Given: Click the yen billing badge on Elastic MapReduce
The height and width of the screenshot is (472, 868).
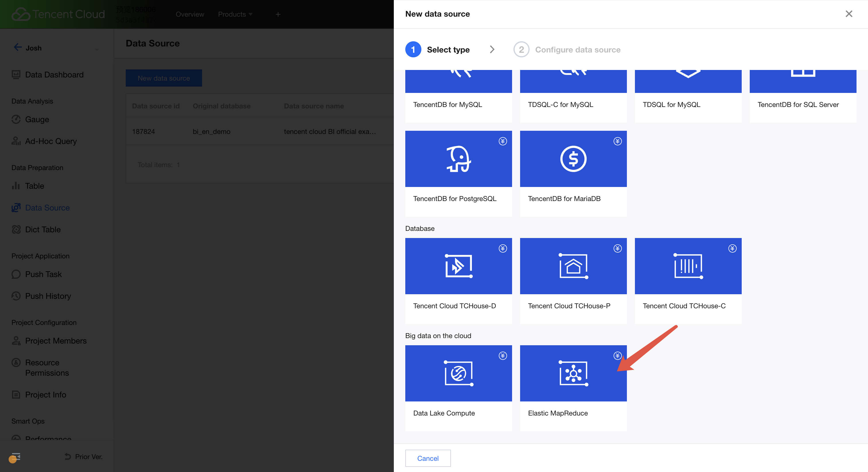Looking at the screenshot, I should (x=617, y=356).
